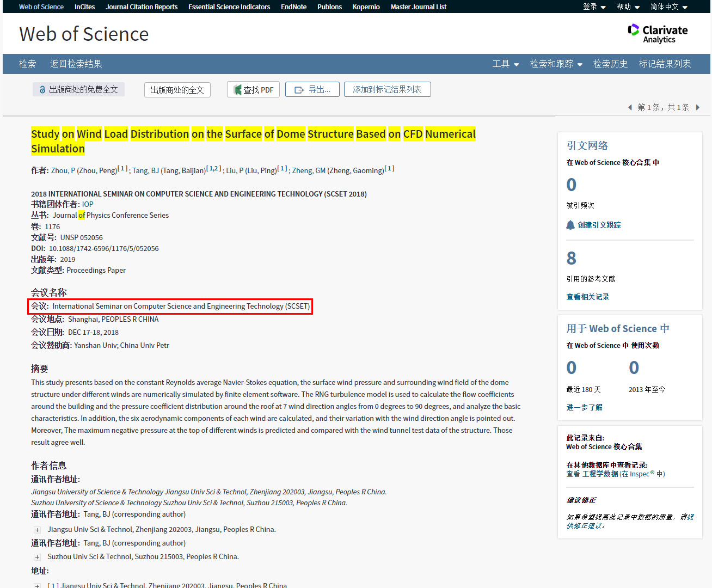Click the conference location Shanghai, PEOPLES R CHINA
Viewport: 712px width, 588px height.
[113, 319]
